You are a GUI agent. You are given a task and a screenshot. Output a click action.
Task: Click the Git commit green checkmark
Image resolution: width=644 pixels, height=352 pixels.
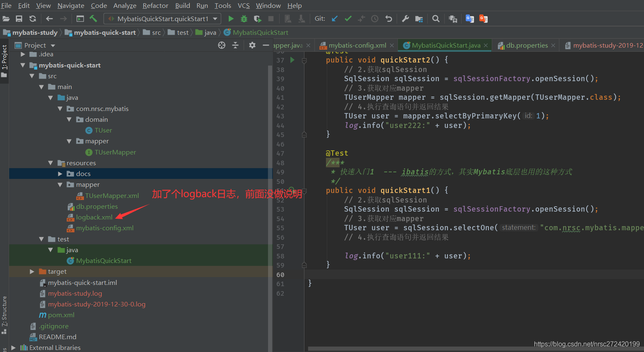coord(348,19)
